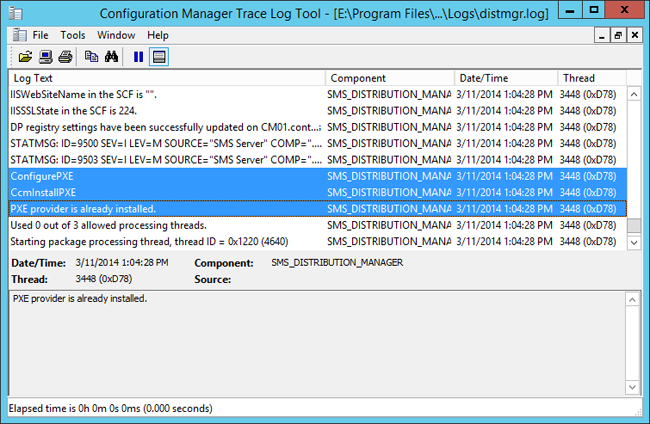Click the Copy toolbar icon
The height and width of the screenshot is (424, 650).
pyautogui.click(x=91, y=56)
